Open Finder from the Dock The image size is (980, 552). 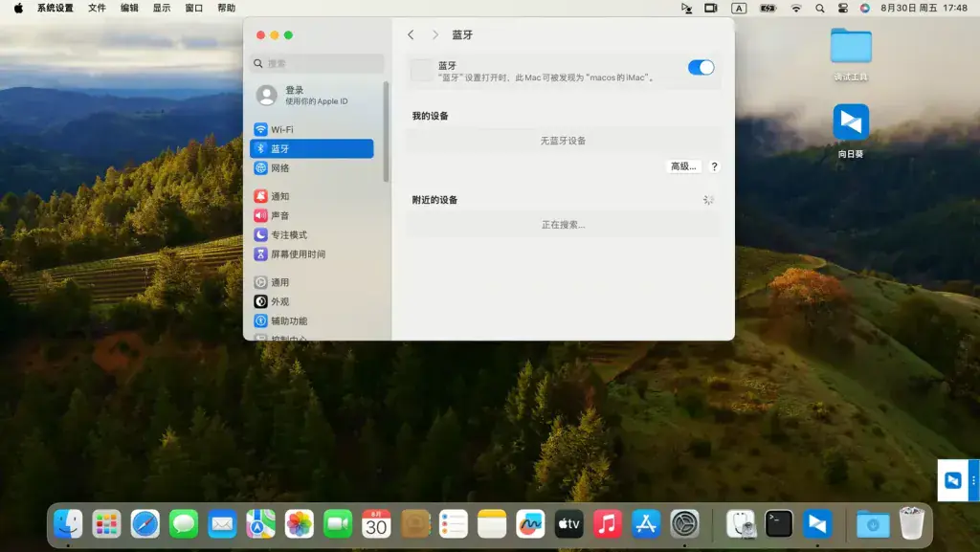(68, 524)
